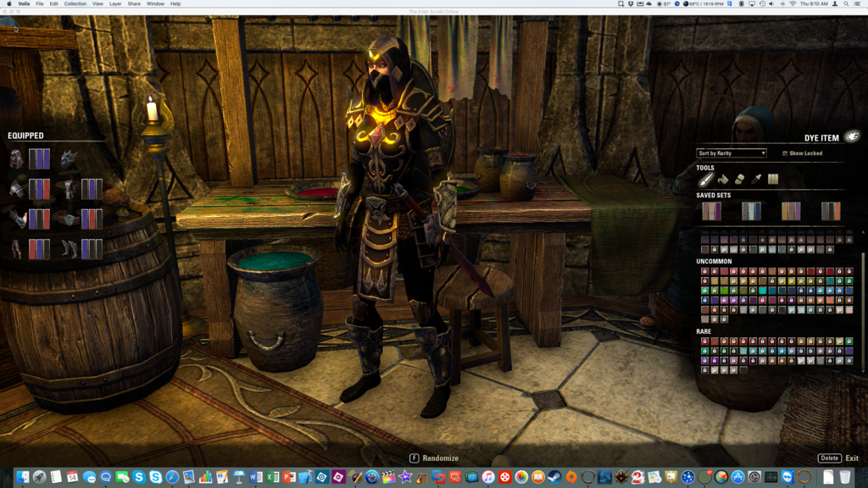Image resolution: width=868 pixels, height=488 pixels.
Task: Toggle the Show Locked checkbox
Action: (785, 153)
